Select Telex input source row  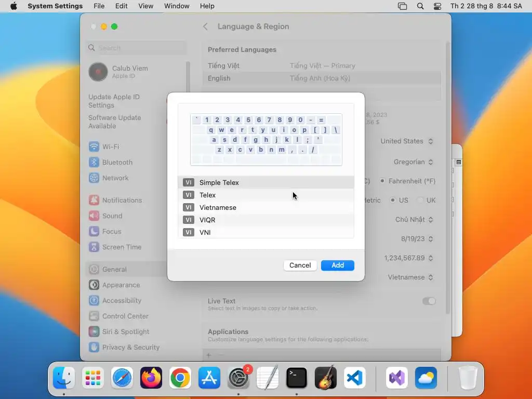pos(265,195)
